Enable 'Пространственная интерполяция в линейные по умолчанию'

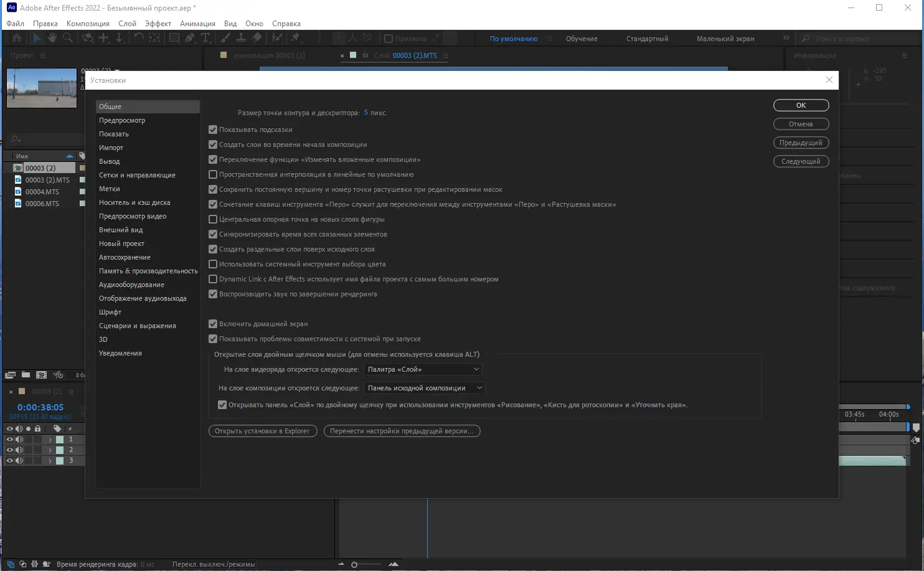pyautogui.click(x=213, y=174)
